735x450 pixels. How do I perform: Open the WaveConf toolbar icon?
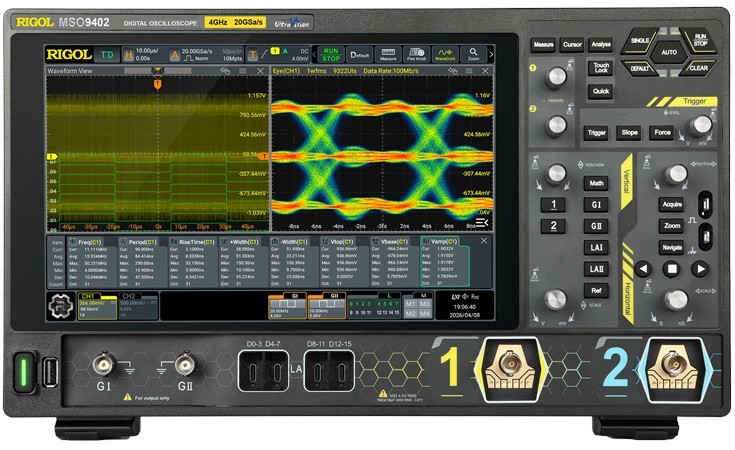445,54
